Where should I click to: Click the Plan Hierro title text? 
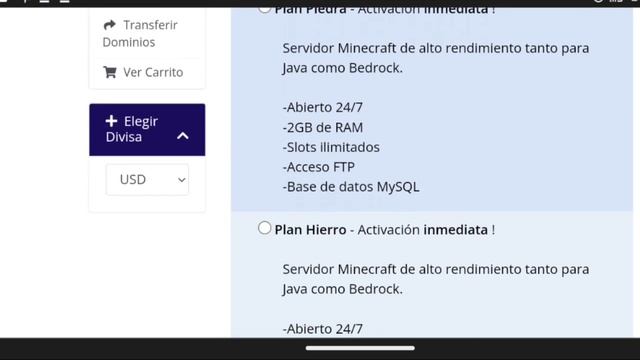310,230
